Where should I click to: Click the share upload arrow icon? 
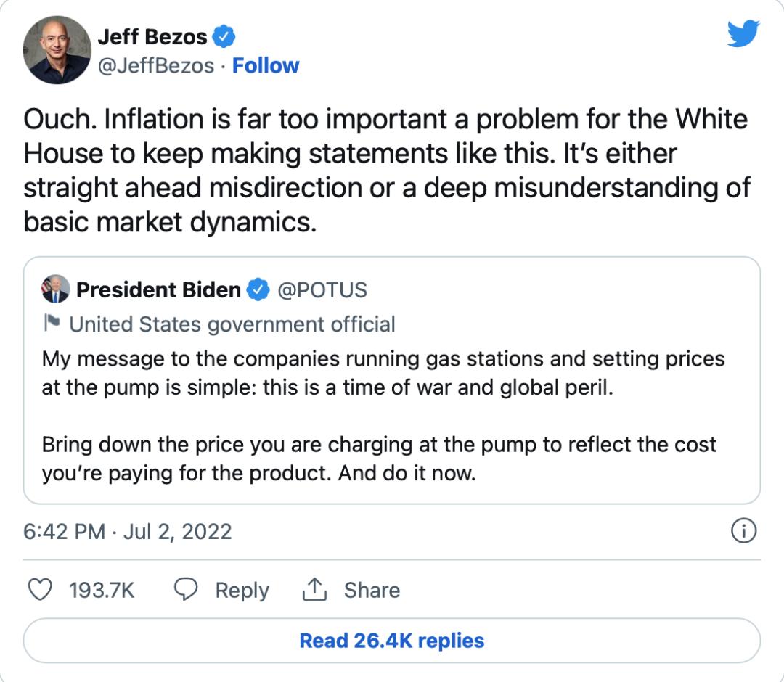314,590
